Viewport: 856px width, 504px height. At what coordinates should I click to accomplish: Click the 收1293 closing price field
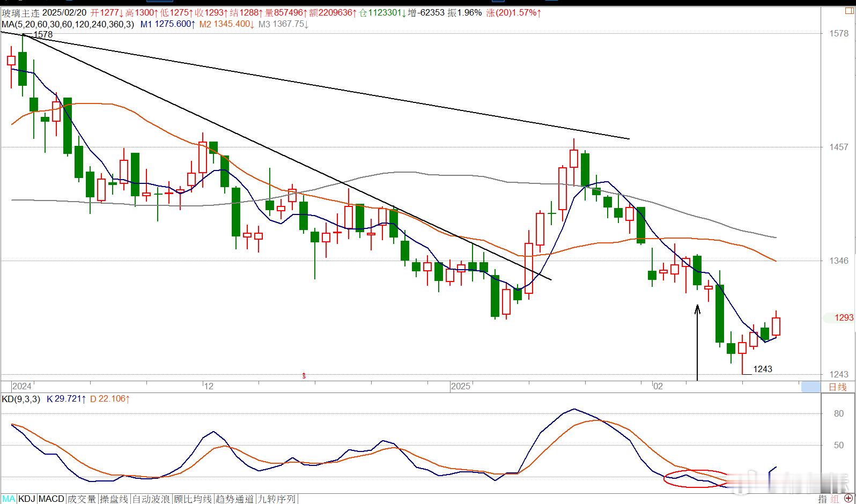[x=212, y=12]
